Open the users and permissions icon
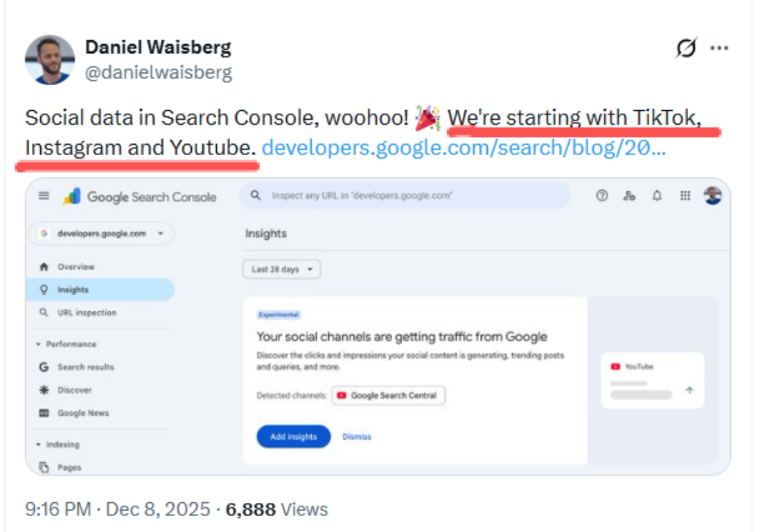The width and height of the screenshot is (767, 532). click(x=629, y=196)
